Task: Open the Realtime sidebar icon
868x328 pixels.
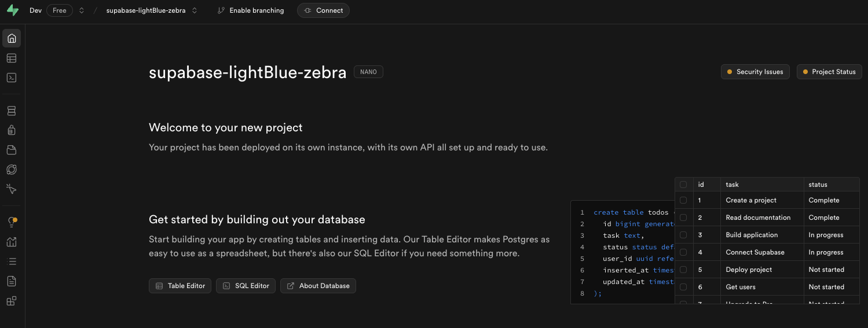Action: pos(12,189)
